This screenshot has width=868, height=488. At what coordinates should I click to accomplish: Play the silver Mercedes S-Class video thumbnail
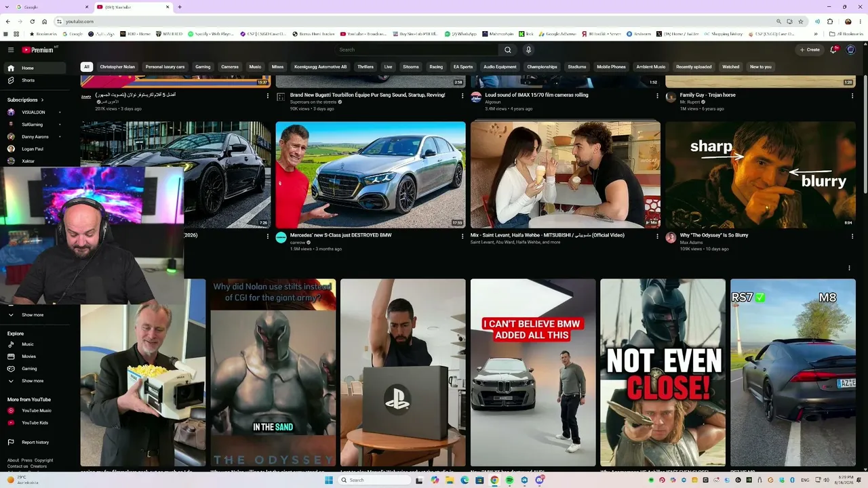(370, 175)
